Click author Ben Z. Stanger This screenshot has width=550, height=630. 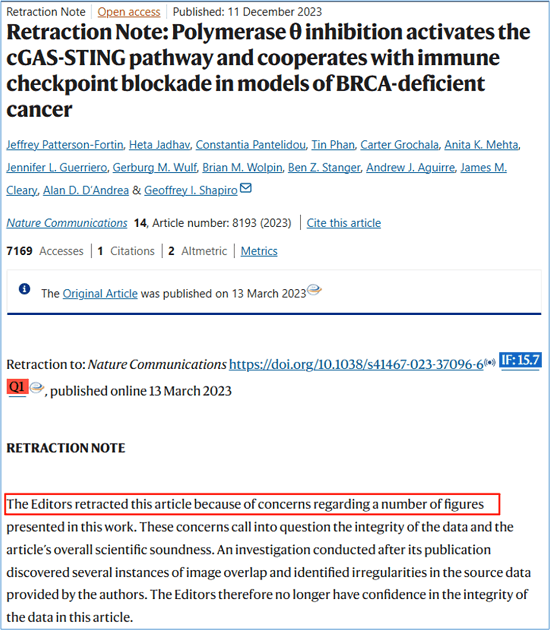click(x=324, y=168)
